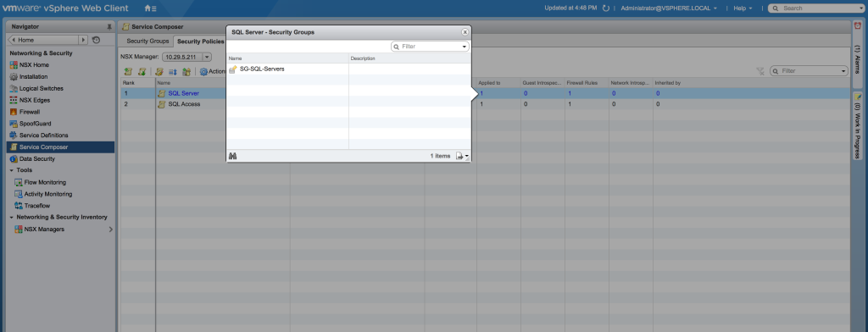Screen dimensions: 868x332
Task: Click the Service Composer title icon
Action: 125,26
